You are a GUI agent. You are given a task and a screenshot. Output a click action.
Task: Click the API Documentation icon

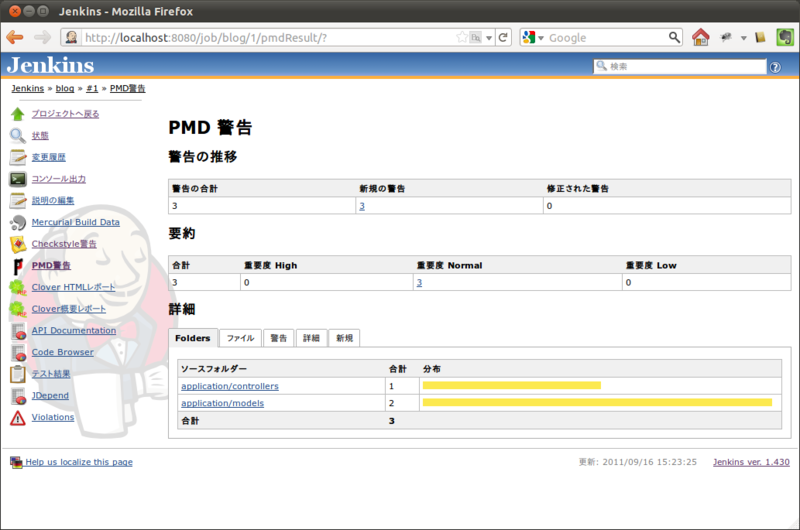click(x=18, y=331)
